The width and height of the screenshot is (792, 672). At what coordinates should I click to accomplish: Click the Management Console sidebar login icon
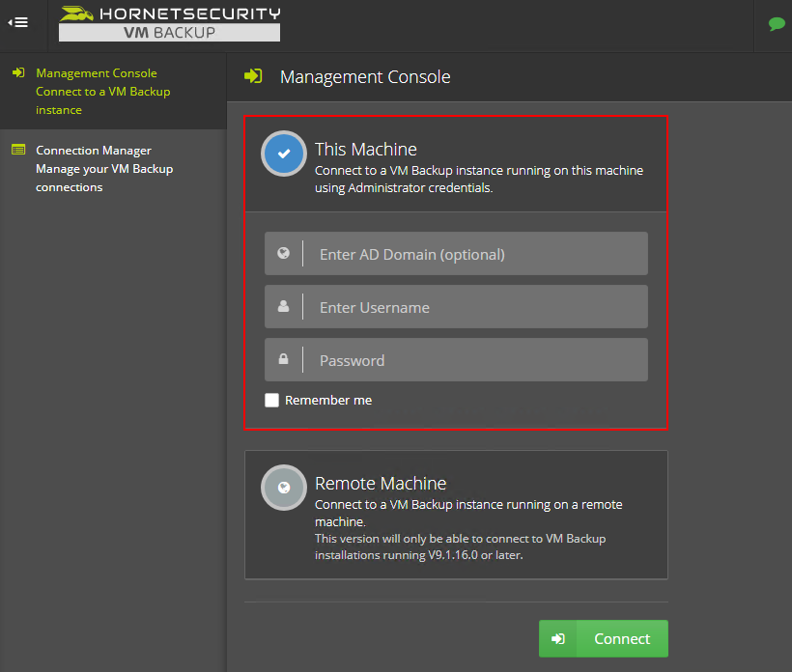[18, 72]
